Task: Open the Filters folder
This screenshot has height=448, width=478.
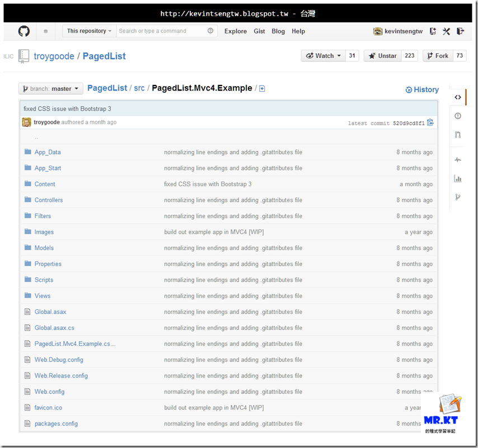Action: pyautogui.click(x=43, y=216)
